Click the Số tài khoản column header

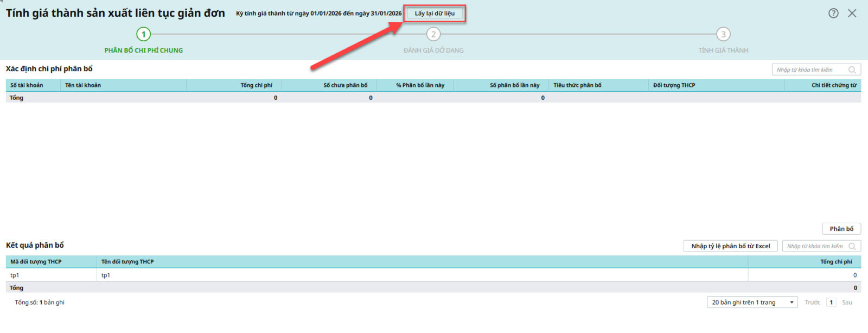click(27, 85)
